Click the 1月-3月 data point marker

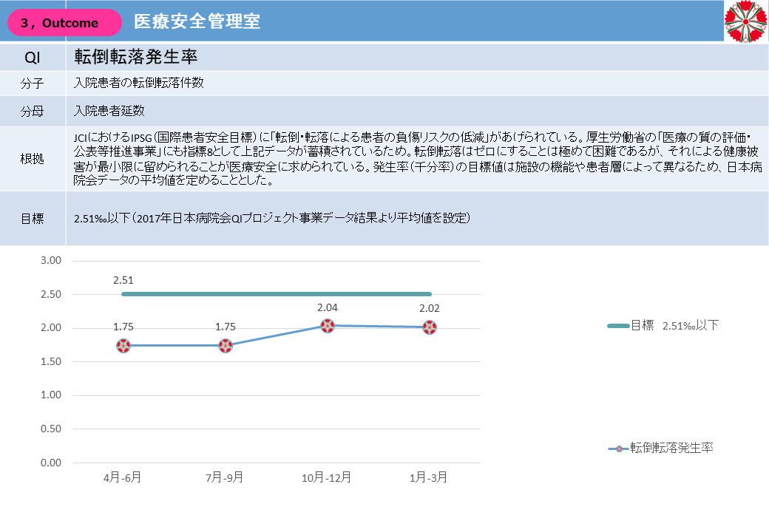430,327
